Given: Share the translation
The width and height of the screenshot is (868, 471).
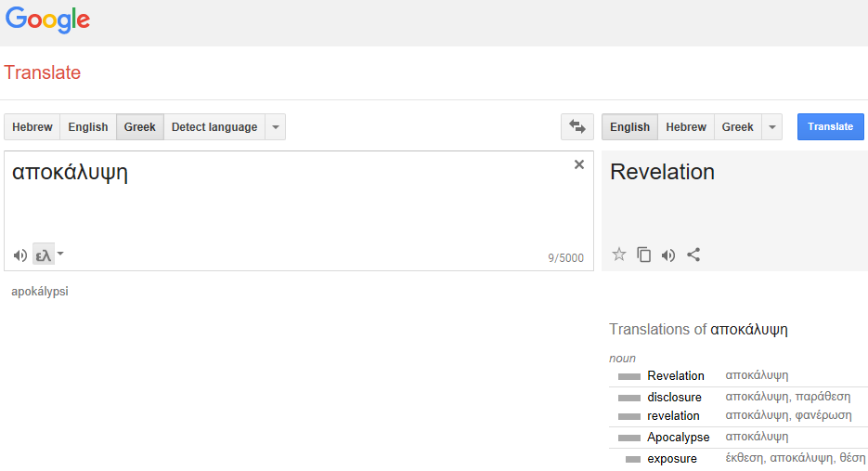Looking at the screenshot, I should (693, 255).
